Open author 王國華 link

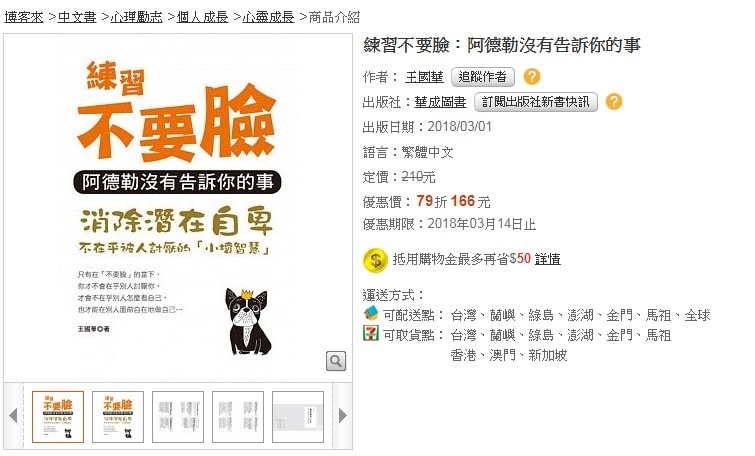[x=424, y=77]
